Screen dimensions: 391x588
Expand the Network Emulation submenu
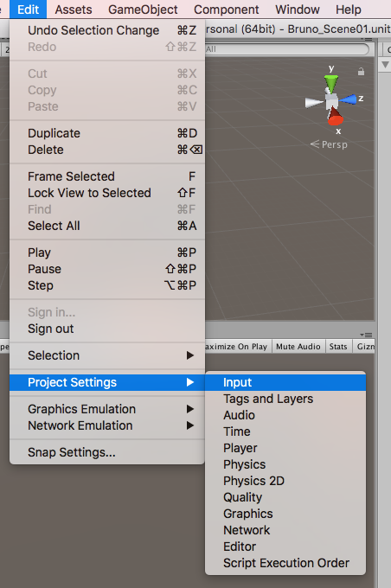pos(107,425)
